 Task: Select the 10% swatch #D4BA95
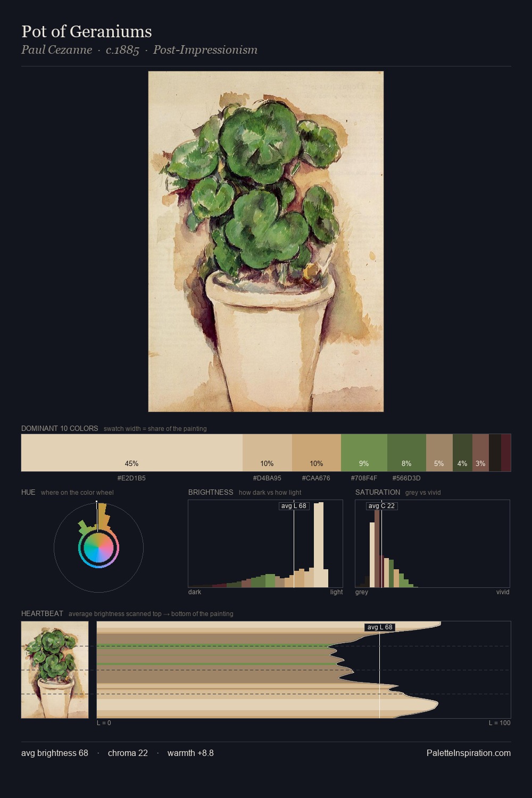coord(267,453)
